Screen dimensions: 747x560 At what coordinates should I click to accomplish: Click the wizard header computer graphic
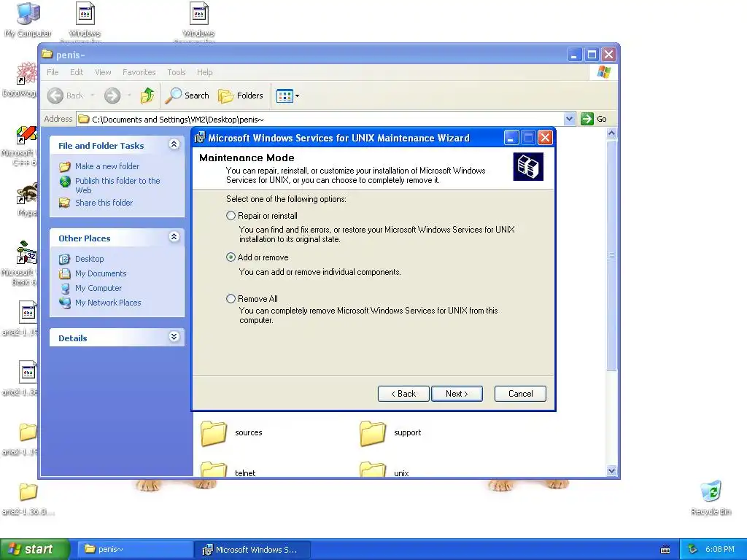tap(528, 167)
